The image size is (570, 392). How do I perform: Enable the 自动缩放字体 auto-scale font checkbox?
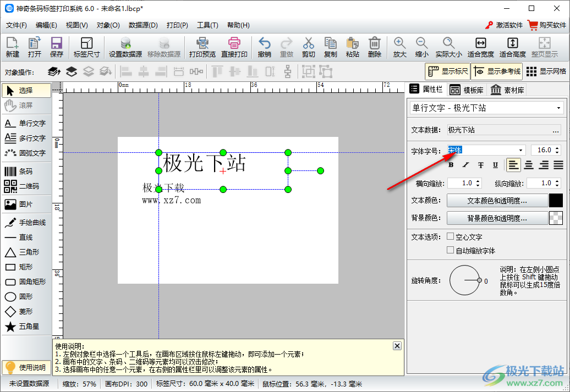click(x=451, y=250)
